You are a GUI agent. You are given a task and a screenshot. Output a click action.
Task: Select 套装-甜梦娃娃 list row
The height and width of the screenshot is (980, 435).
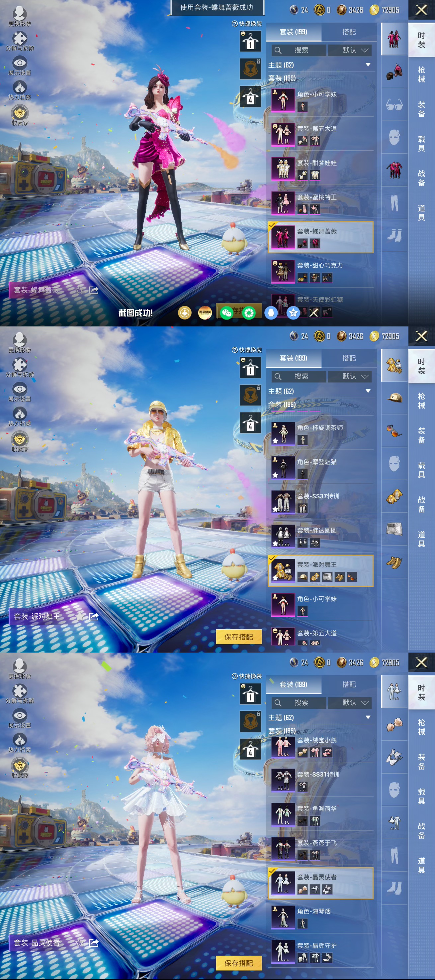321,169
